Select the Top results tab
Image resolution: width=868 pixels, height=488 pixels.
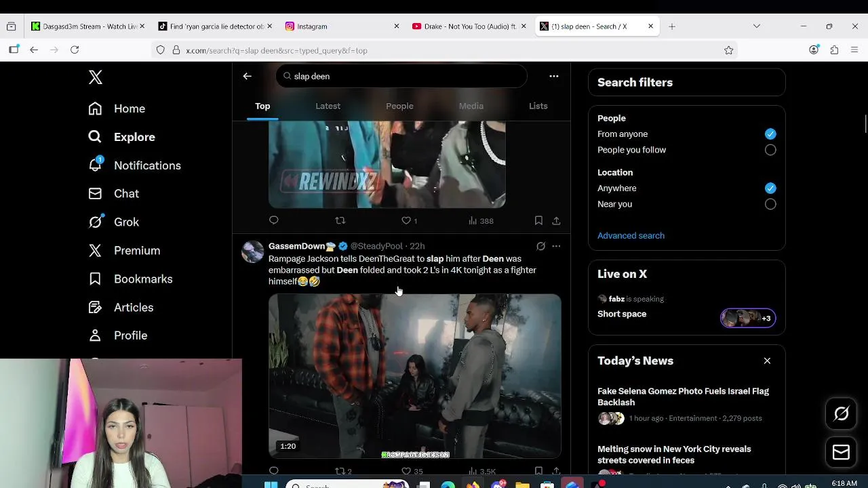[x=262, y=106]
